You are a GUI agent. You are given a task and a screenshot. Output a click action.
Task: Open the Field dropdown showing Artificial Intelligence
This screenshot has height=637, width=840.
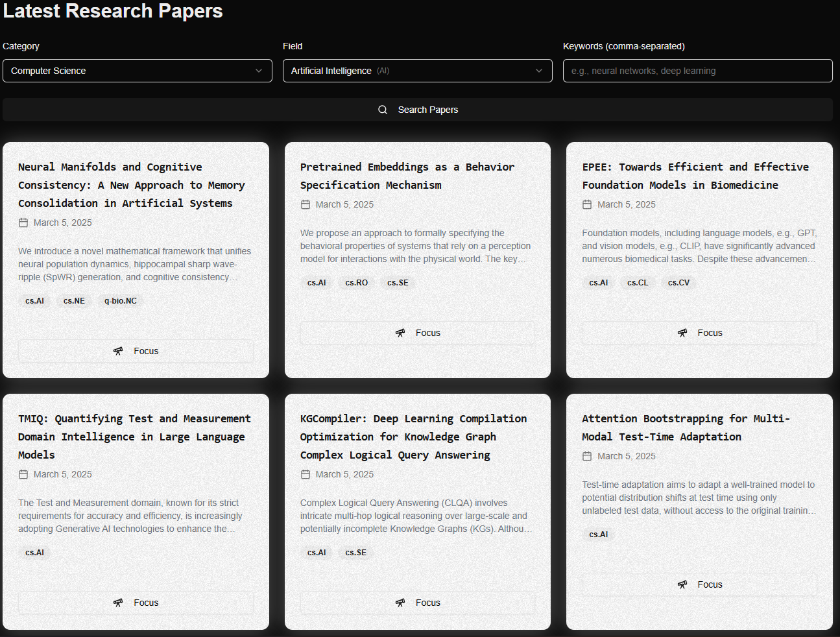pyautogui.click(x=417, y=71)
